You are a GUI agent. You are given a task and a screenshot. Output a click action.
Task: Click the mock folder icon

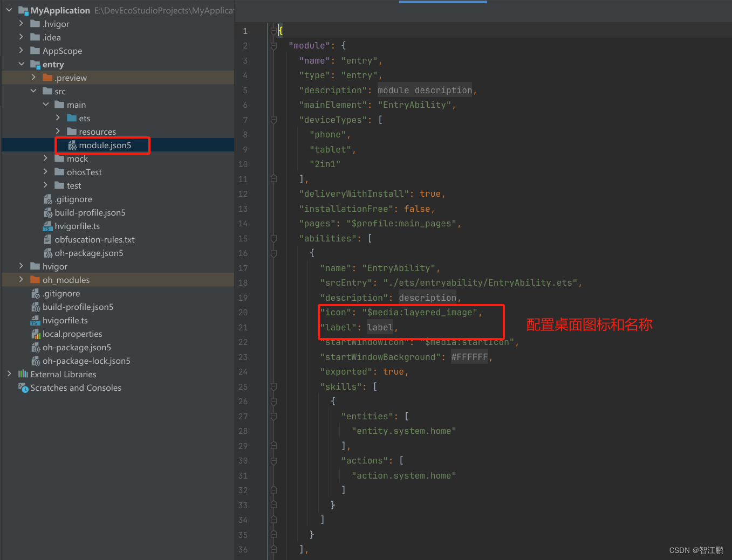59,158
